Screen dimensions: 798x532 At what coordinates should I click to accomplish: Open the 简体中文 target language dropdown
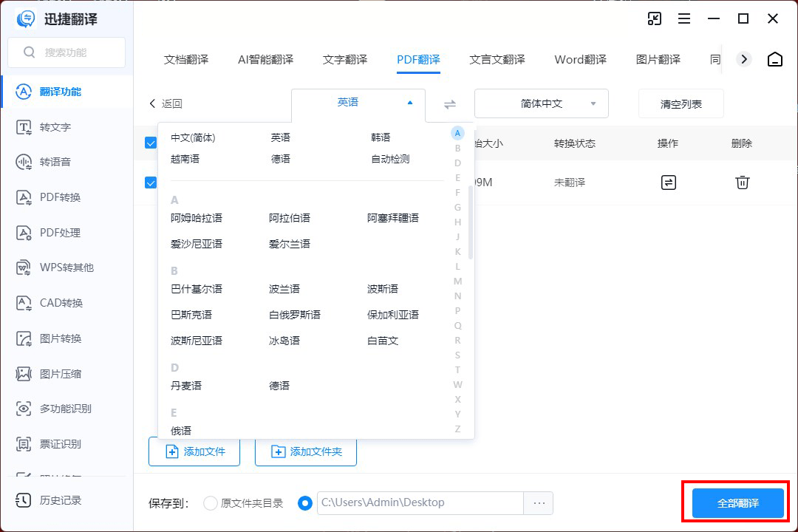point(542,103)
